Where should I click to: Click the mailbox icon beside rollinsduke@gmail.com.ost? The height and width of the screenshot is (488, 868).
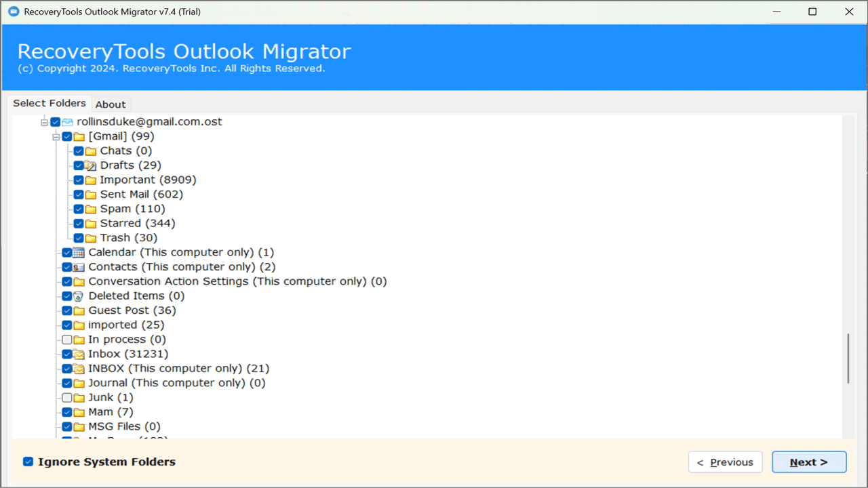click(67, 122)
